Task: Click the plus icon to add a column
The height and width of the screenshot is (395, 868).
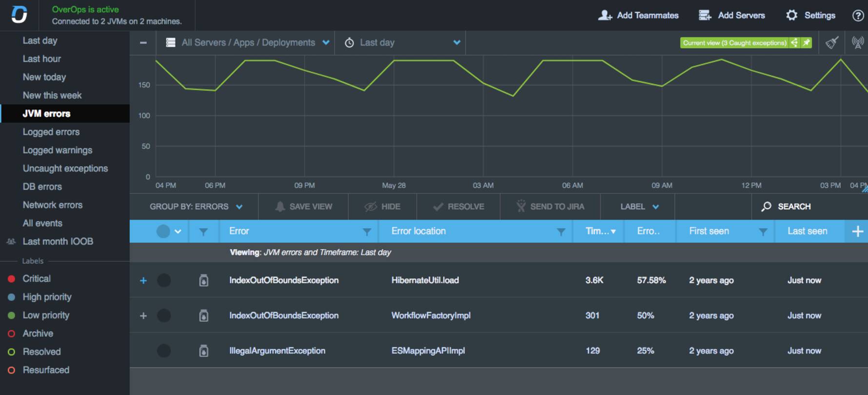Action: (x=857, y=231)
